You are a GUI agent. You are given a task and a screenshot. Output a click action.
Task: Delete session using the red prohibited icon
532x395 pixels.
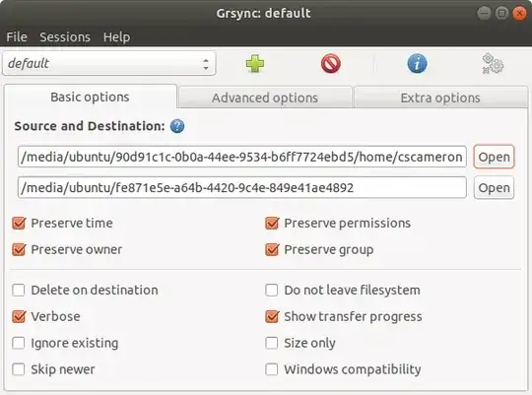click(331, 64)
